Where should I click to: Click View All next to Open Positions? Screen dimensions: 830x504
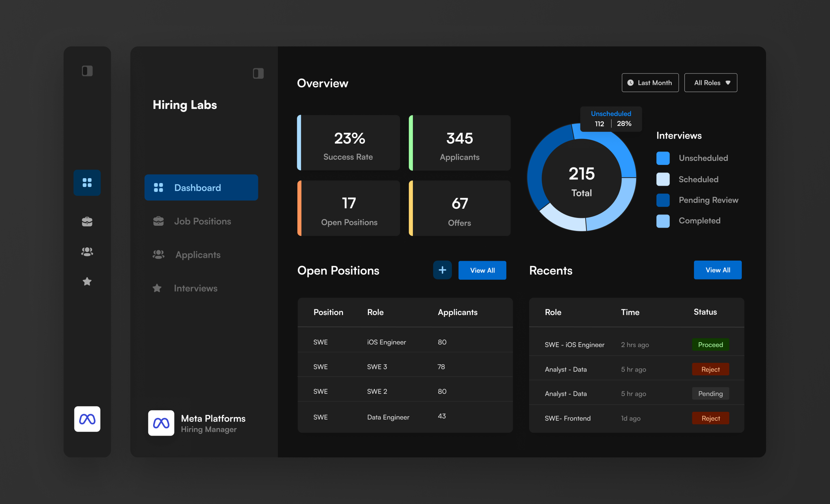click(x=482, y=270)
